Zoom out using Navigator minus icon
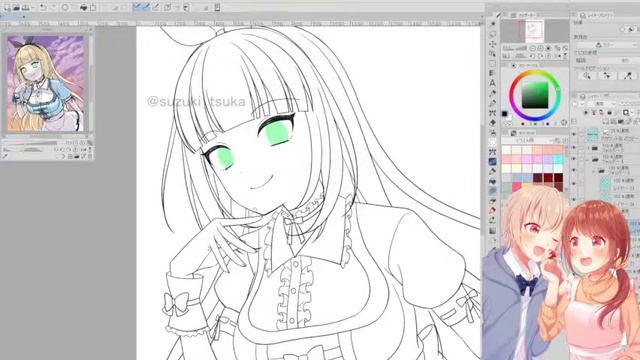The width and height of the screenshot is (640, 360). [533, 48]
